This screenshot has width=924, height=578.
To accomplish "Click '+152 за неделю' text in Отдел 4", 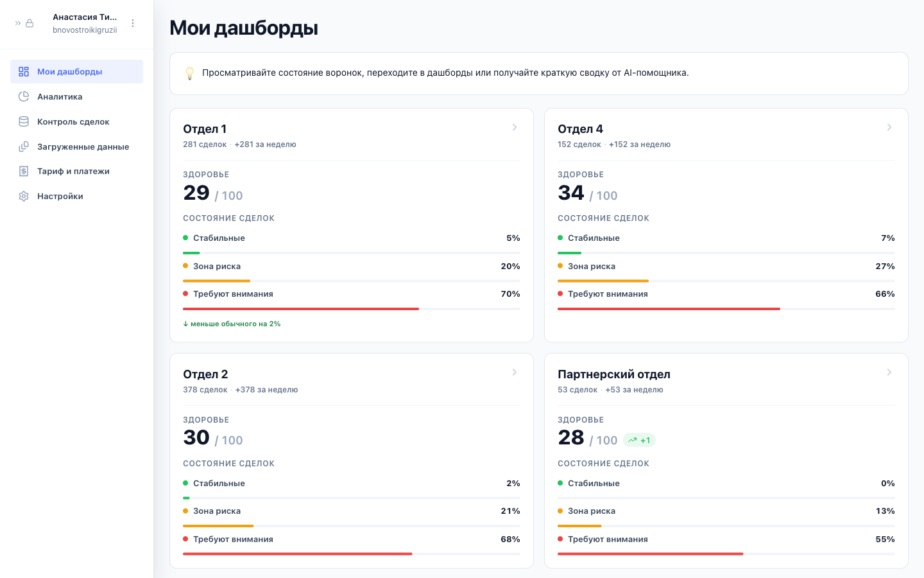I will (x=640, y=144).
